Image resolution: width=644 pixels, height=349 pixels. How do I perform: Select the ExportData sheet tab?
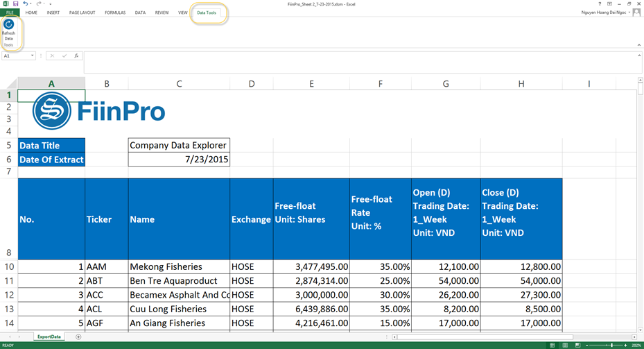coord(49,337)
